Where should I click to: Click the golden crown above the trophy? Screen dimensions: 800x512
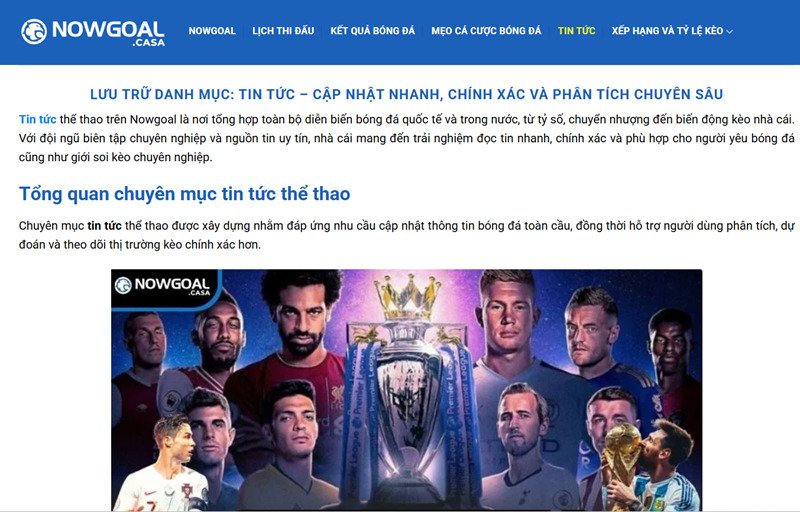coord(408,297)
